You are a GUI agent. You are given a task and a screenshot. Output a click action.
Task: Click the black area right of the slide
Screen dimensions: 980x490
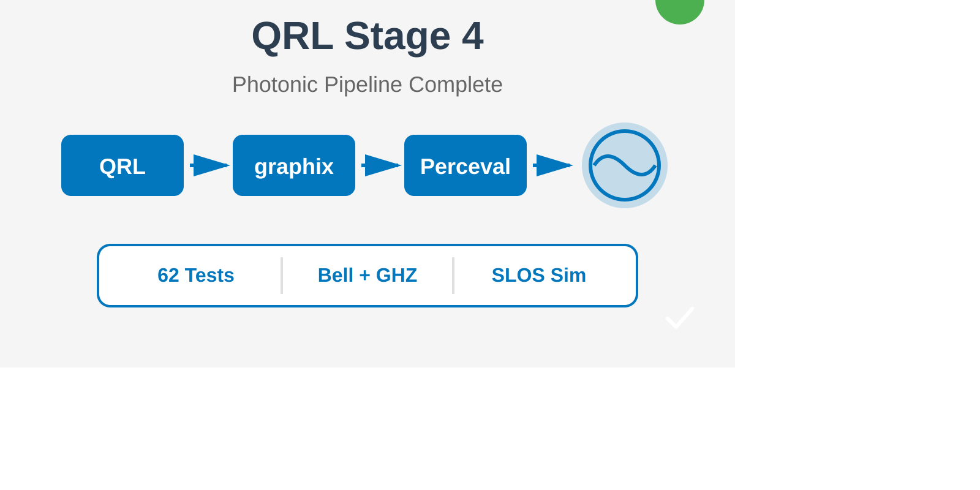tap(858, 184)
